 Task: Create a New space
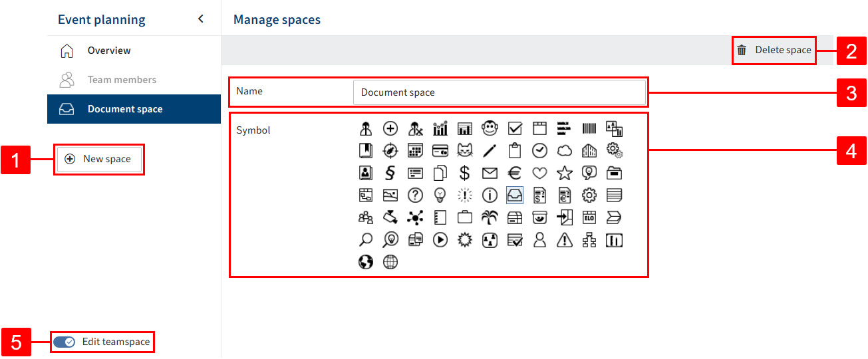(98, 159)
